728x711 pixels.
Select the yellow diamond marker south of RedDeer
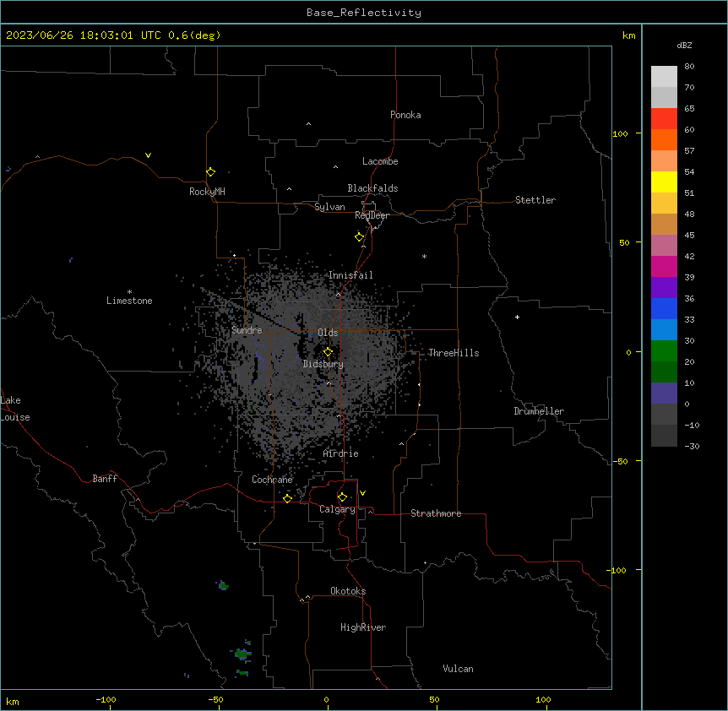[x=360, y=236]
